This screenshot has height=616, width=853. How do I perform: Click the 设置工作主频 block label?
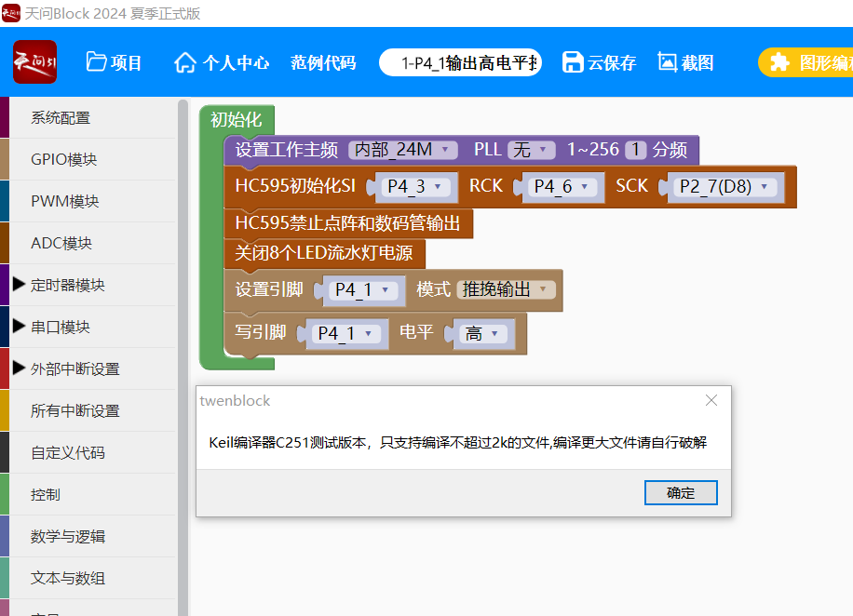pyautogui.click(x=287, y=150)
